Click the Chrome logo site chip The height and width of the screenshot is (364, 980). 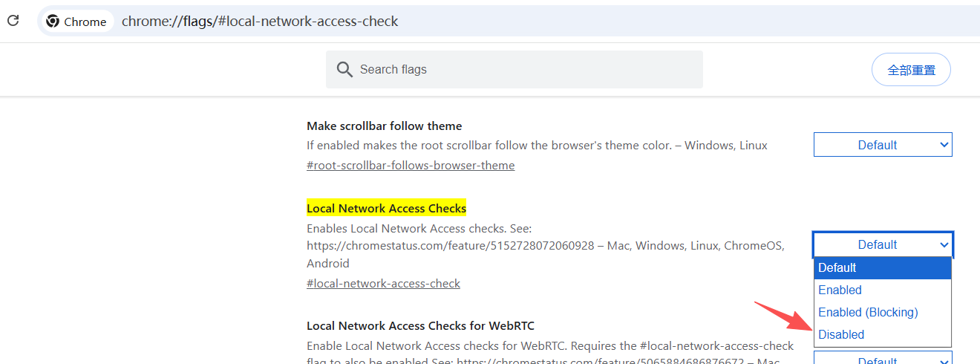76,22
